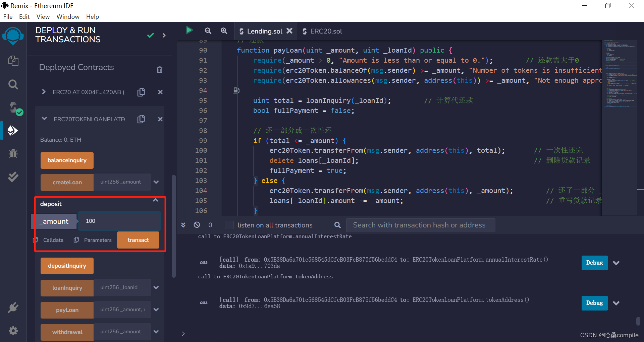Expand the payLoan function parameters

click(x=156, y=310)
